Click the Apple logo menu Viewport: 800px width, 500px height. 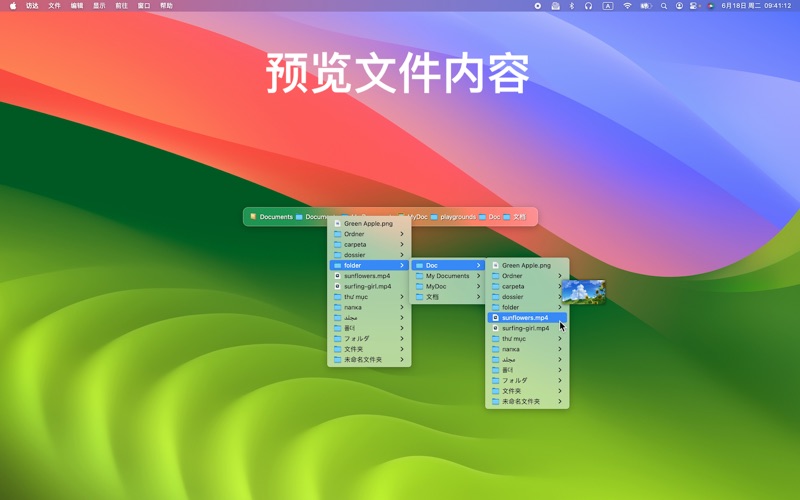coord(13,6)
